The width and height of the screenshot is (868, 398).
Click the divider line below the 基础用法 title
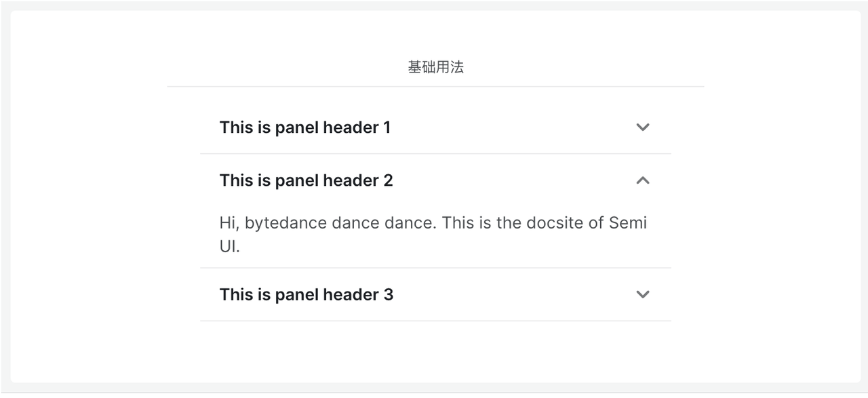point(435,87)
